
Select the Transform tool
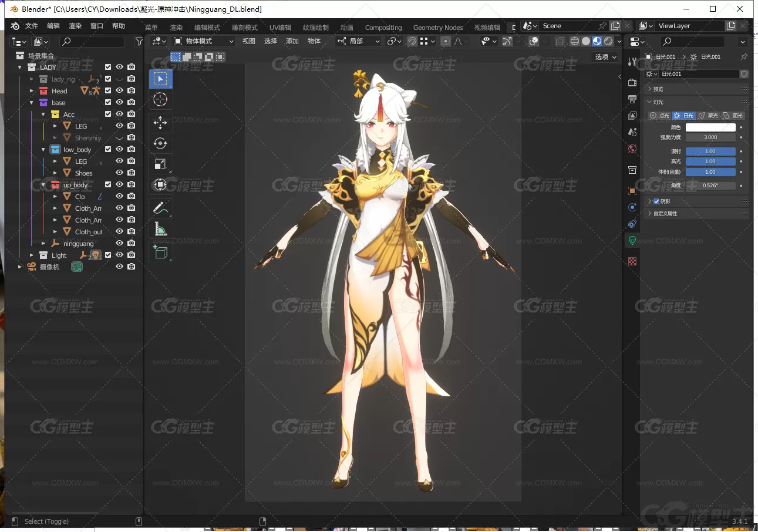(x=161, y=185)
